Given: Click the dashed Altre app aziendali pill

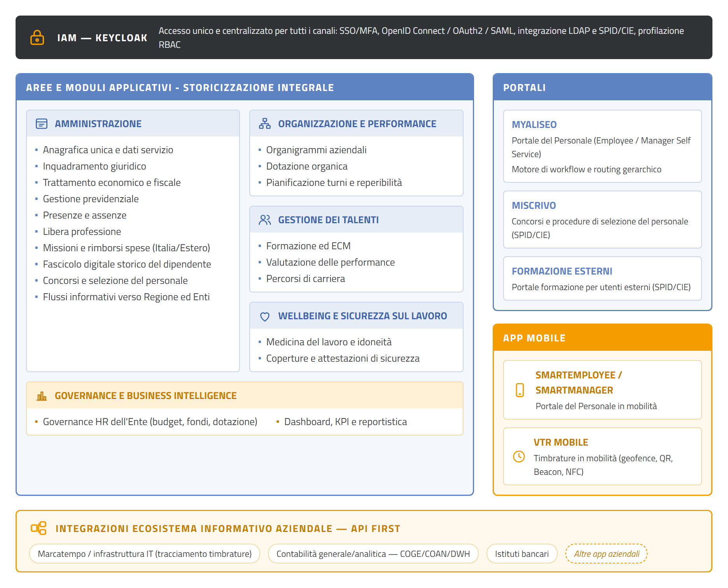Looking at the screenshot, I should click(x=607, y=554).
